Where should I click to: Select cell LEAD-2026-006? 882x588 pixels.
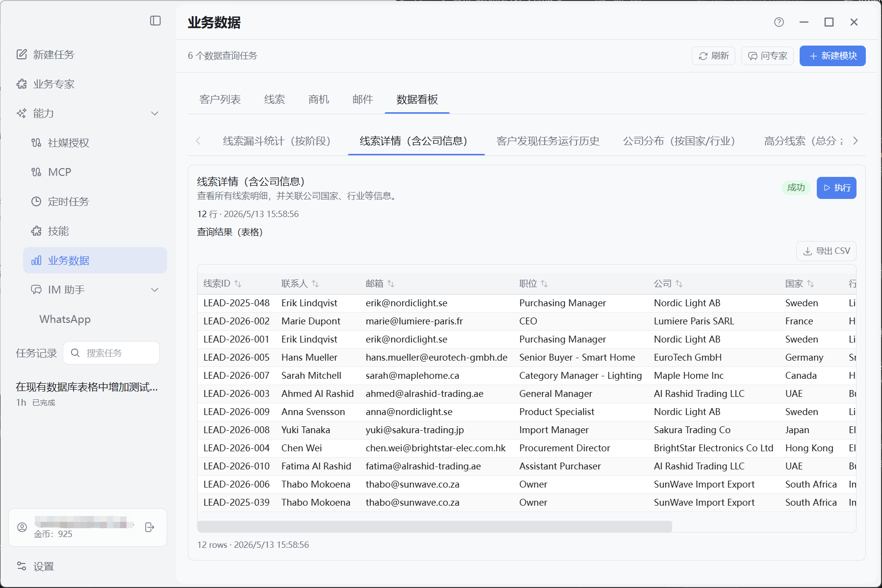point(236,484)
